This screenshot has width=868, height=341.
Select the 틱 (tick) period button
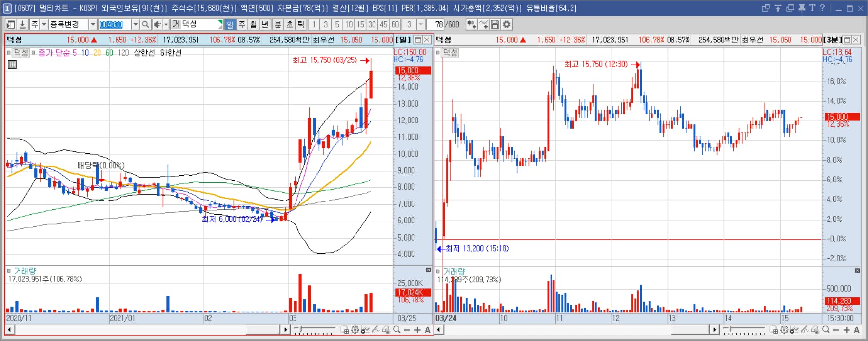pyautogui.click(x=301, y=24)
